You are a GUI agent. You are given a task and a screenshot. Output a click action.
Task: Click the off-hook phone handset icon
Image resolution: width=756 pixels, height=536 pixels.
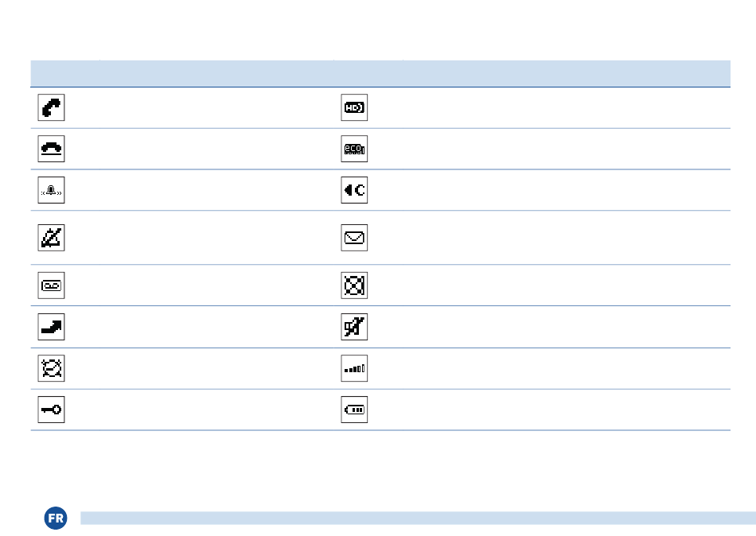[51, 107]
